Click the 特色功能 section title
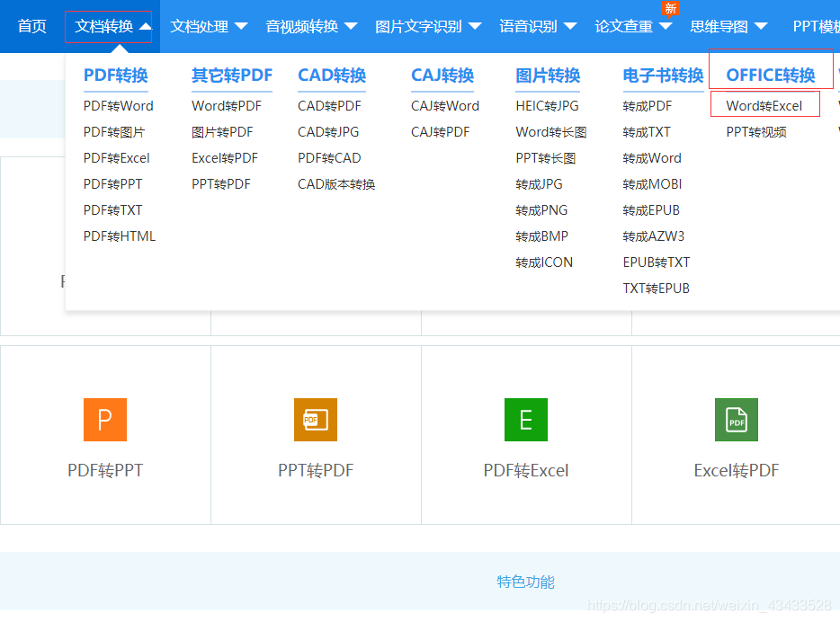This screenshot has height=622, width=840. pos(525,582)
